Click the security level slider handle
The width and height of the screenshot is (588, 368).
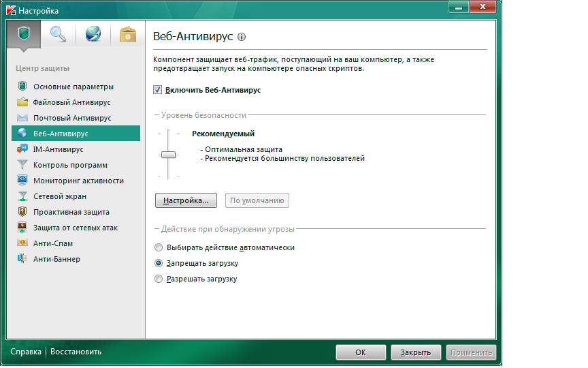click(x=168, y=155)
